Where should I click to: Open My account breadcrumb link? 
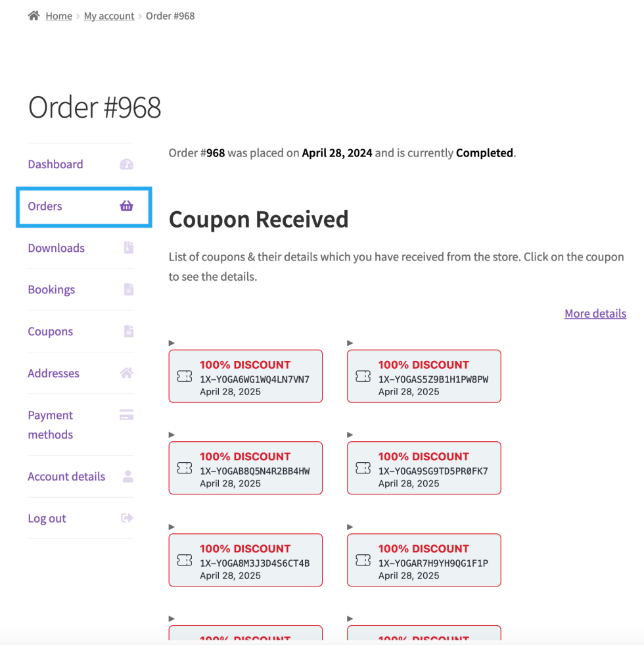coord(109,16)
